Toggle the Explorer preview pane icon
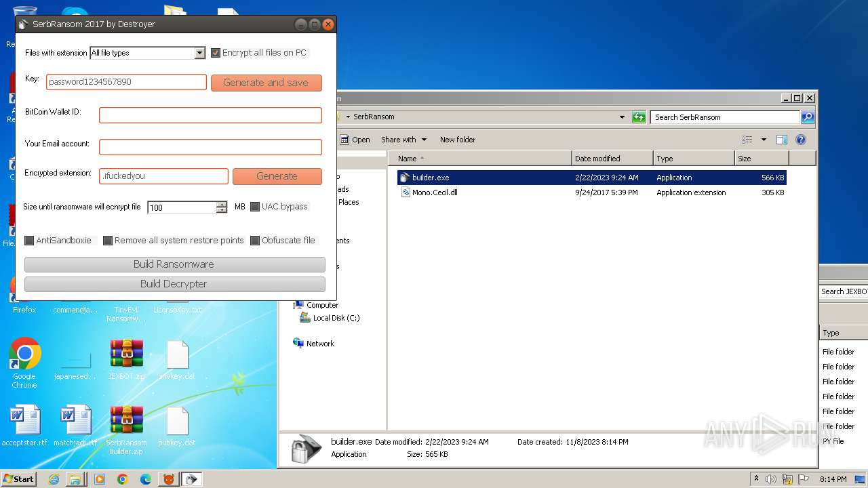Viewport: 868px width, 488px height. pyautogui.click(x=782, y=140)
